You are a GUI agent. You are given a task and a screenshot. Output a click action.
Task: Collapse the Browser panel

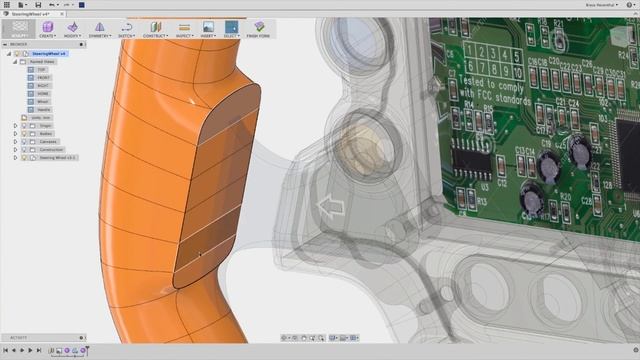5,44
